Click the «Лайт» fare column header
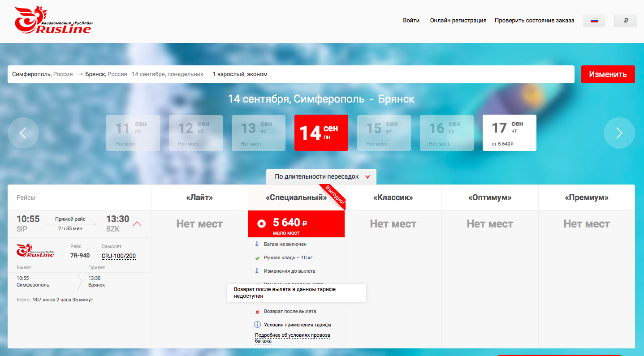 click(x=199, y=197)
